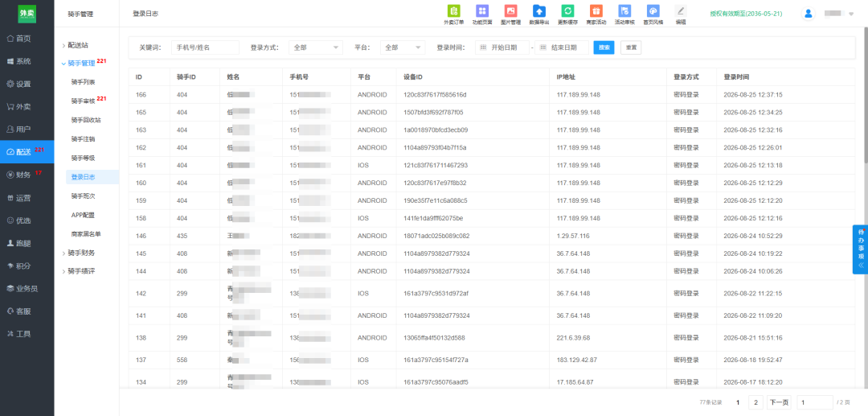Open 外卖 cart sidebar section
Screen dimensions: 868x416
coord(27,106)
